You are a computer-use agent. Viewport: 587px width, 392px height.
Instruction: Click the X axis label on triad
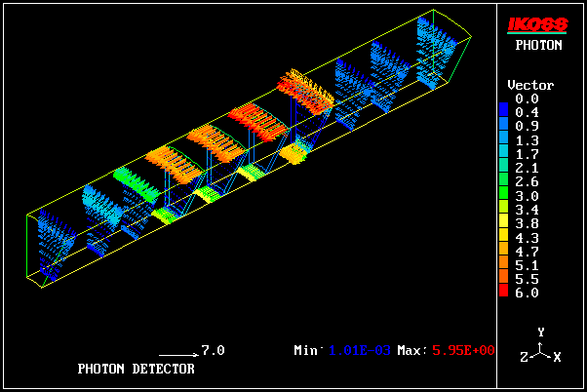tap(557, 358)
